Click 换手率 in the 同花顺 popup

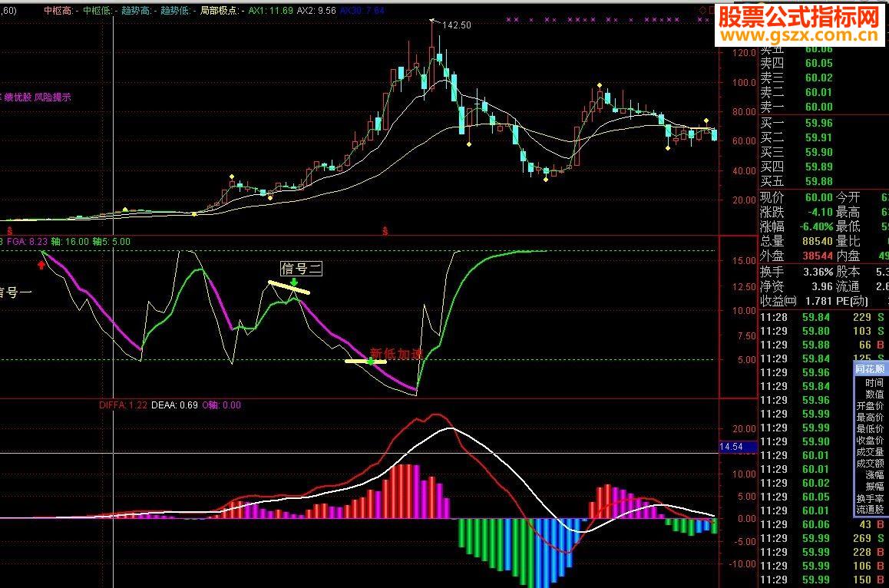tap(870, 499)
